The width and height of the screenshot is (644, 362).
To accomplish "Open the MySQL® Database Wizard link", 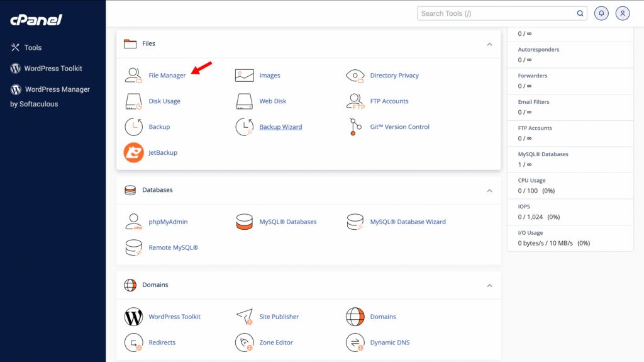I will coord(408,222).
